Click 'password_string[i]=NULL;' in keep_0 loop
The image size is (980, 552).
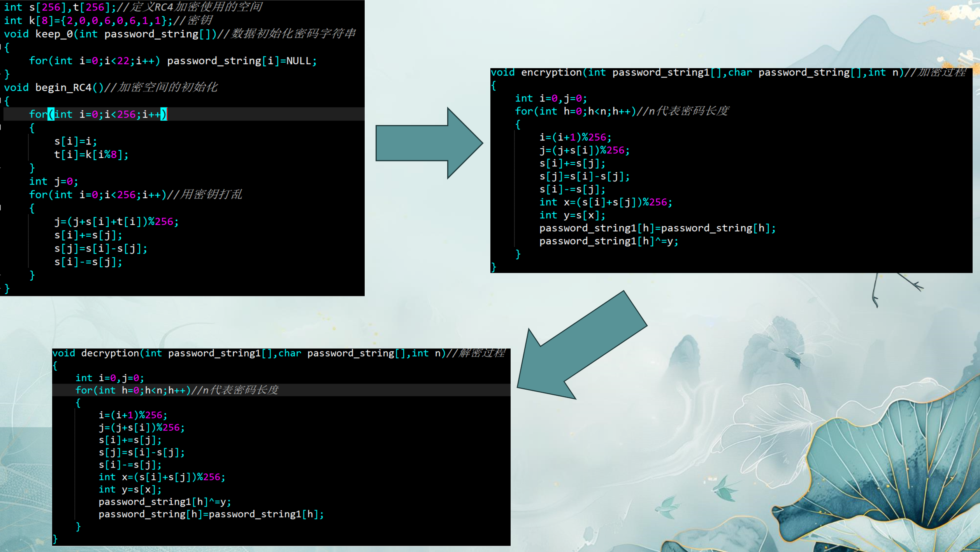coord(242,61)
